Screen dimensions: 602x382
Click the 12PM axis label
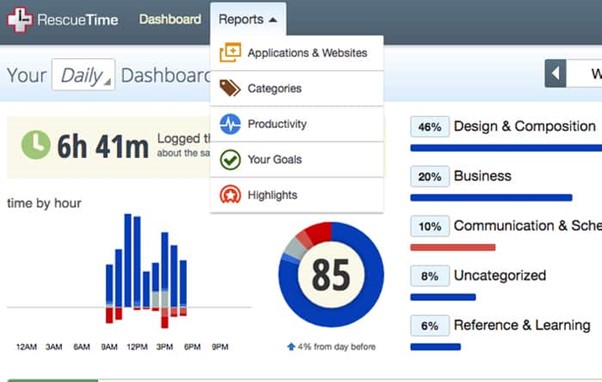tap(137, 347)
